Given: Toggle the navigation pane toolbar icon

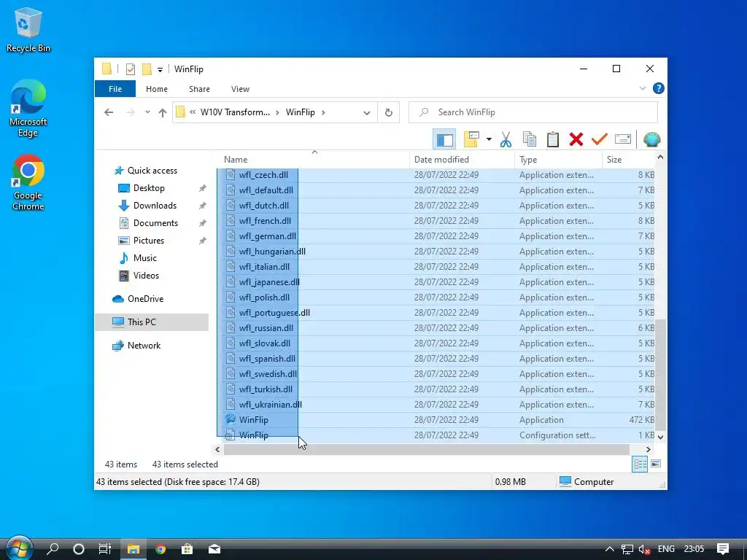Looking at the screenshot, I should [444, 139].
